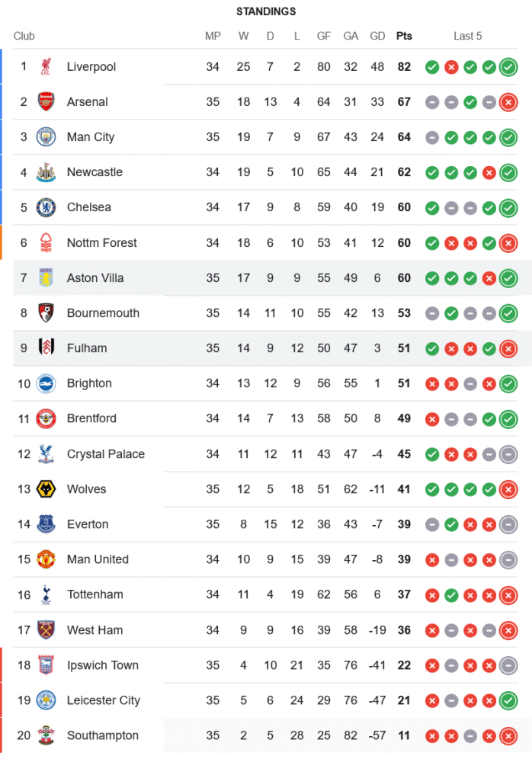
Task: Click the Arsenal club crest icon
Action: pos(46,101)
